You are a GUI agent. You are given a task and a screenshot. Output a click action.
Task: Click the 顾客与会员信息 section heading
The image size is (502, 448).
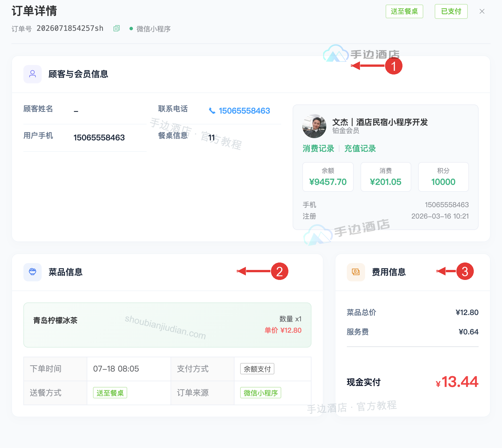[x=78, y=74]
